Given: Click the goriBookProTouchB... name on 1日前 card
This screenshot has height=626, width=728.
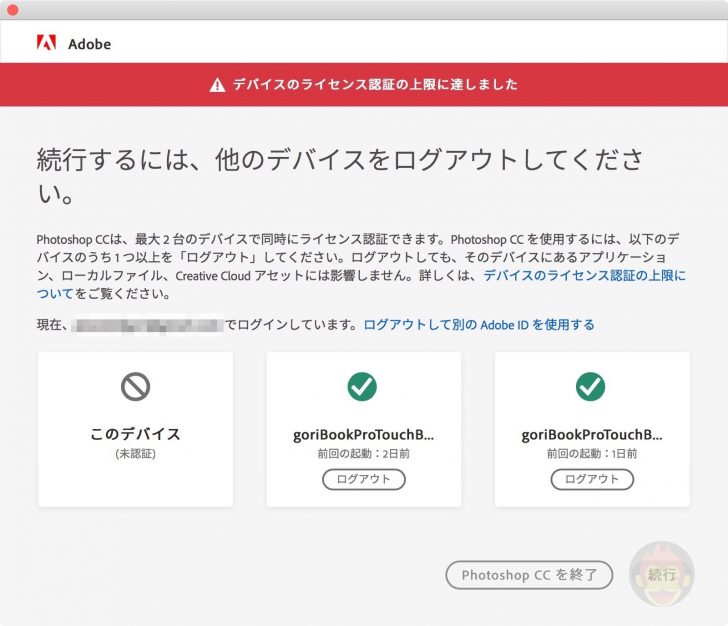Looking at the screenshot, I should pos(592,434).
